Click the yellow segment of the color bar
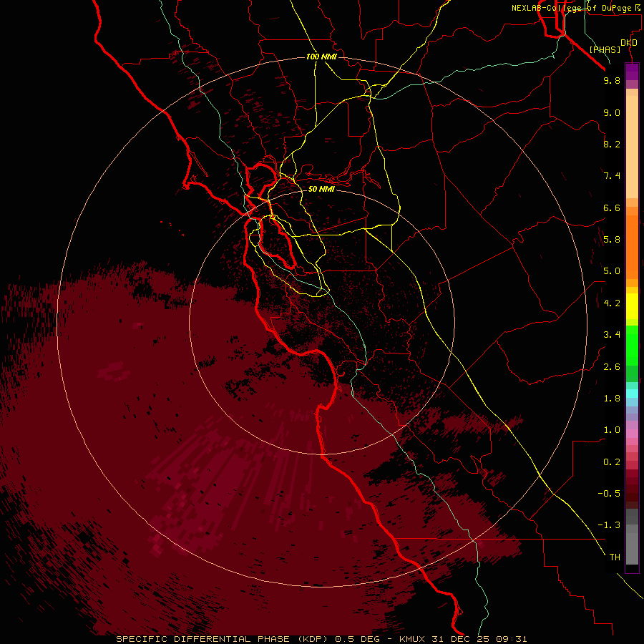 pyautogui.click(x=632, y=306)
